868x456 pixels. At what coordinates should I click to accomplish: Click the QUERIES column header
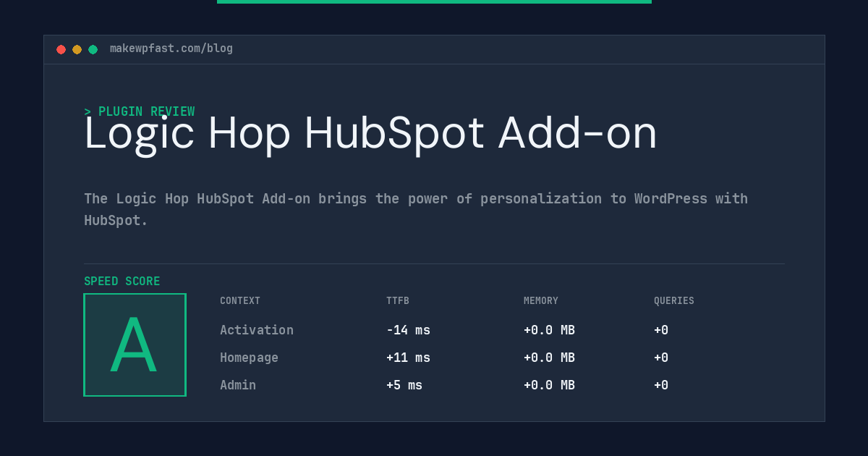tap(674, 301)
